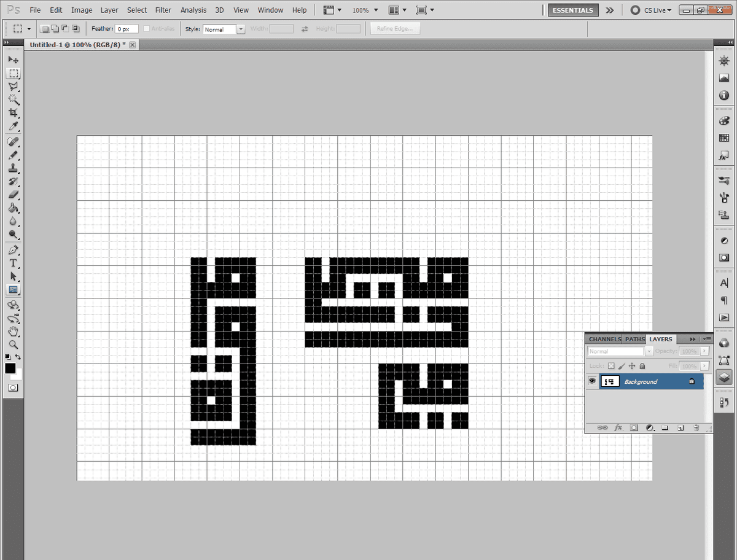
Task: Open the Layers panel options menu
Action: tap(707, 339)
